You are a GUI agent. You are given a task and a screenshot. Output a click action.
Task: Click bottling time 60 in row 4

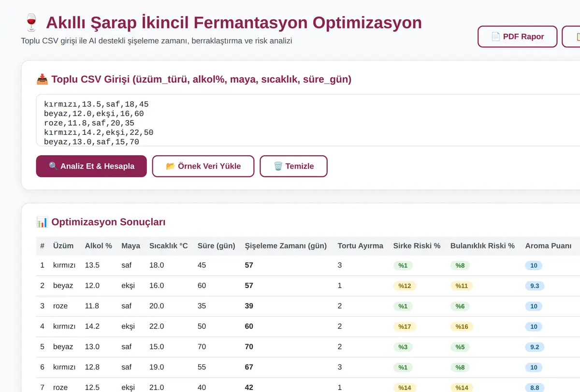coord(249,326)
